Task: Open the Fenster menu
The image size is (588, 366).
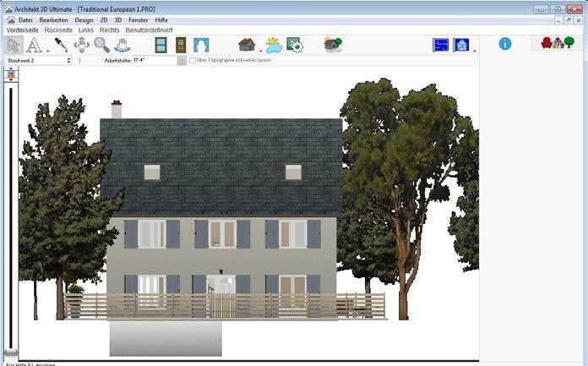Action: pyautogui.click(x=138, y=19)
